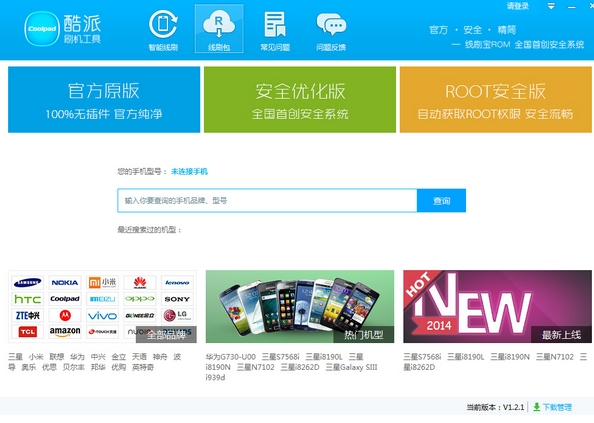Select the K-Touch天语 brand logo
The width and height of the screenshot is (594, 423).
(x=102, y=332)
